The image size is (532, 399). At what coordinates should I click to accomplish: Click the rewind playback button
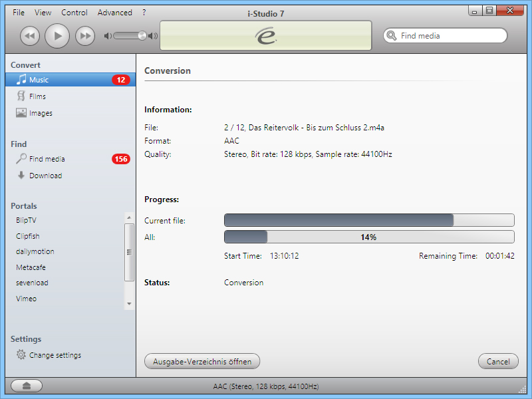pos(30,36)
